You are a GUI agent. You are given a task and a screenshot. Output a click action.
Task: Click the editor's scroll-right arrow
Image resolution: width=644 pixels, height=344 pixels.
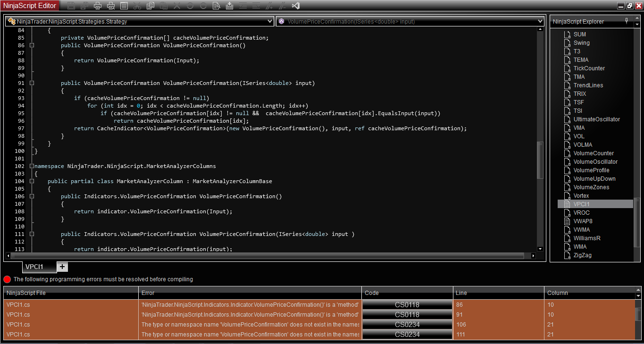coord(533,256)
